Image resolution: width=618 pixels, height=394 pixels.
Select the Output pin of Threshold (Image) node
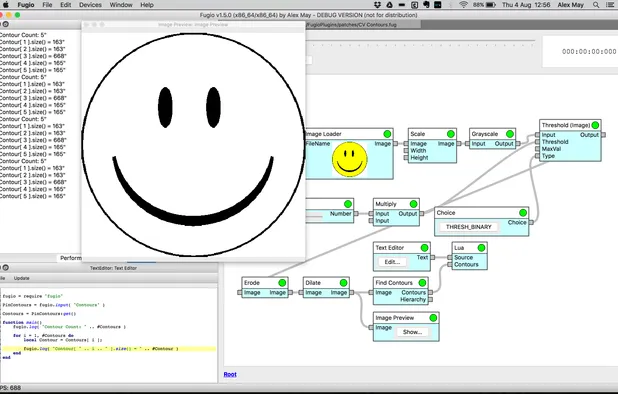tap(603, 135)
